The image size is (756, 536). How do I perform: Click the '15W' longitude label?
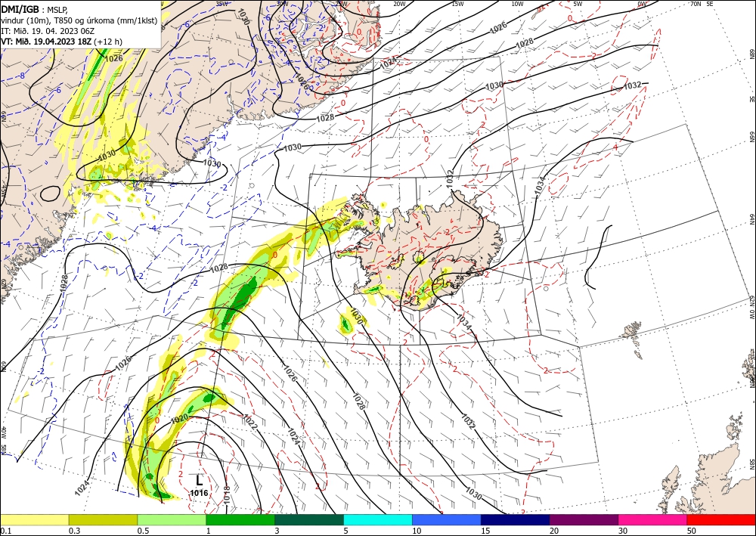click(457, 4)
